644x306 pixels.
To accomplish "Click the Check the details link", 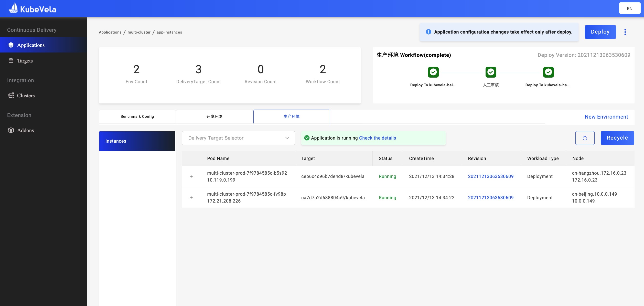I will [x=377, y=138].
